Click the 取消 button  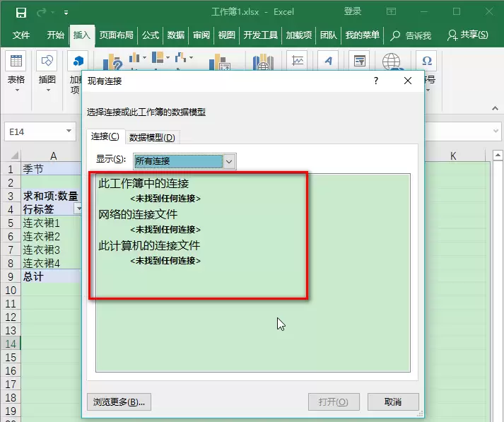coord(393,402)
